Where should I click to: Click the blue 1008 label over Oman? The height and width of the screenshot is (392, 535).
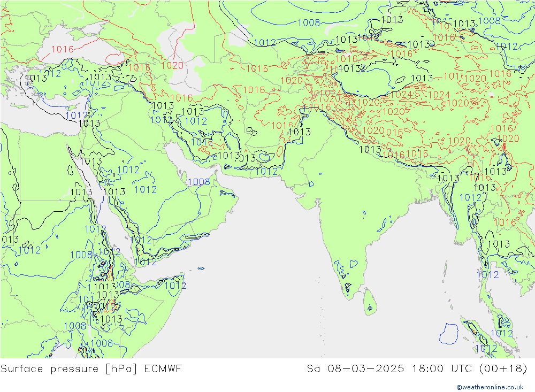coord(199,182)
